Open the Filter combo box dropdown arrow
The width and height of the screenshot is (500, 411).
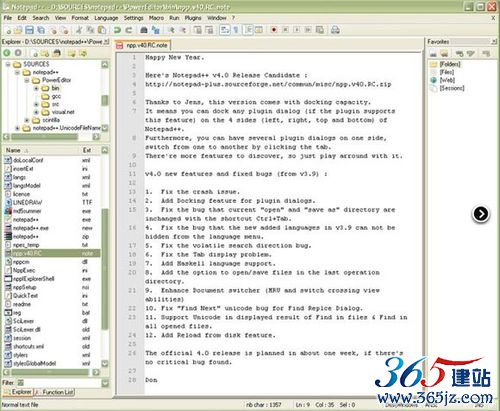pyautogui.click(x=105, y=383)
